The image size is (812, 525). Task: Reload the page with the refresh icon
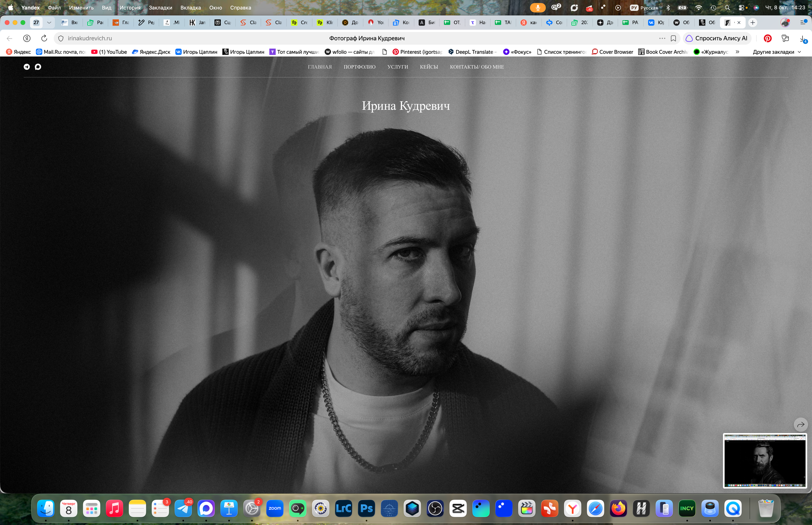coord(44,38)
